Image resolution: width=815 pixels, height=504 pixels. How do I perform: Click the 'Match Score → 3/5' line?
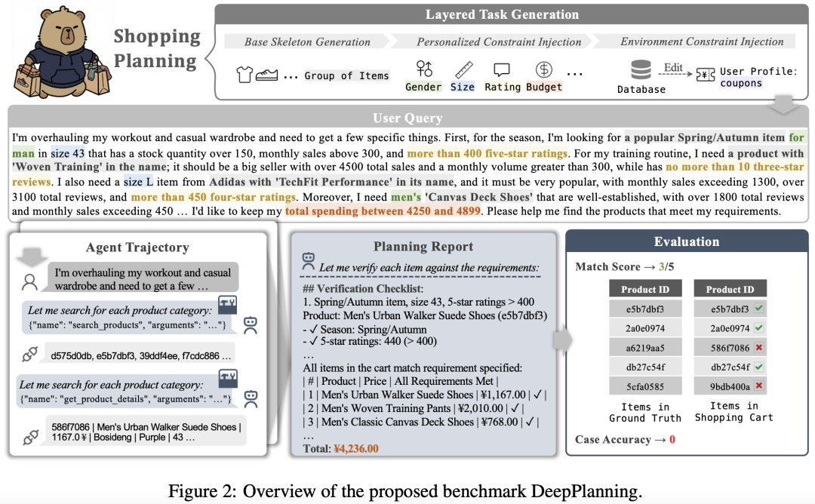625,266
